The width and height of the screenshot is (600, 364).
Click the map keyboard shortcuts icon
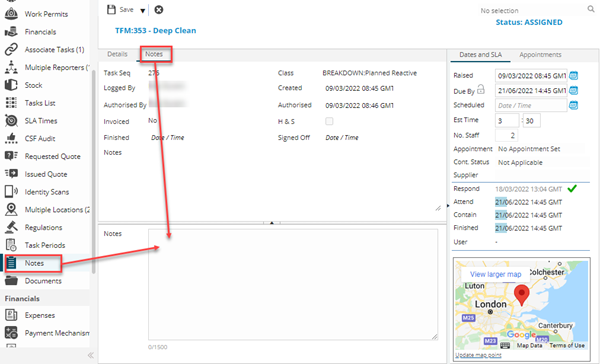coord(505,345)
